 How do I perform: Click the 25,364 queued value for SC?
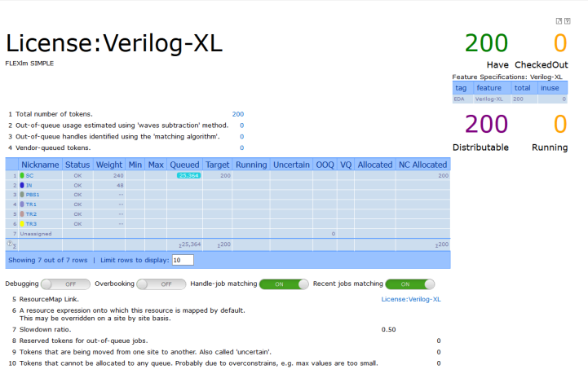click(x=188, y=176)
